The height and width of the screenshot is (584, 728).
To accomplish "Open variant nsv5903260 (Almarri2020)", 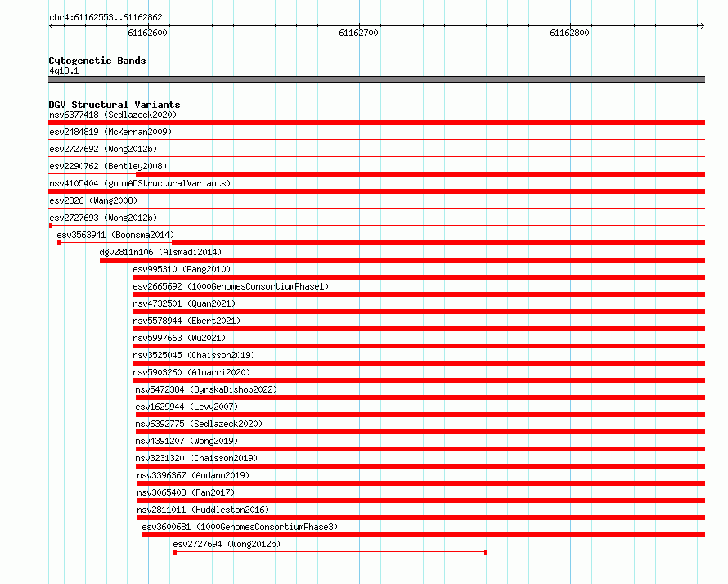I will (x=191, y=372).
